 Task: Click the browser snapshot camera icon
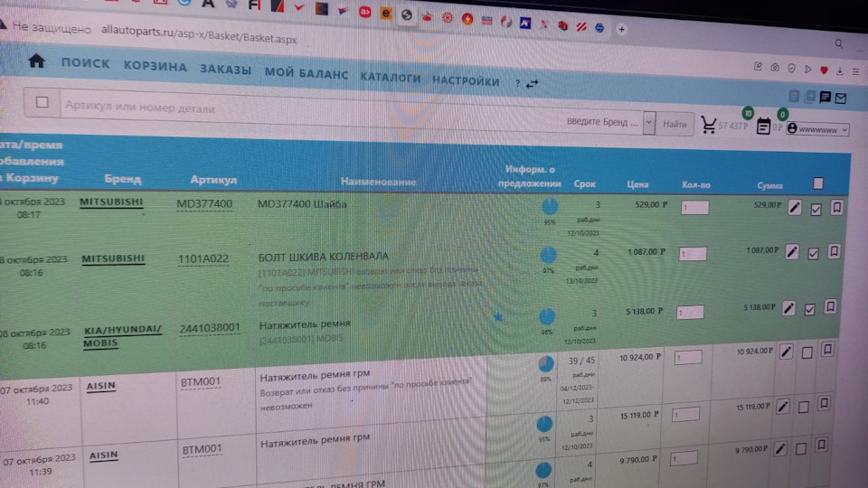(x=775, y=68)
